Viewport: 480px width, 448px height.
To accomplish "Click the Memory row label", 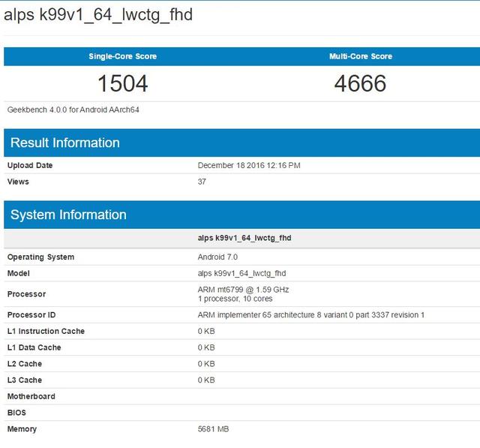I will click(22, 429).
